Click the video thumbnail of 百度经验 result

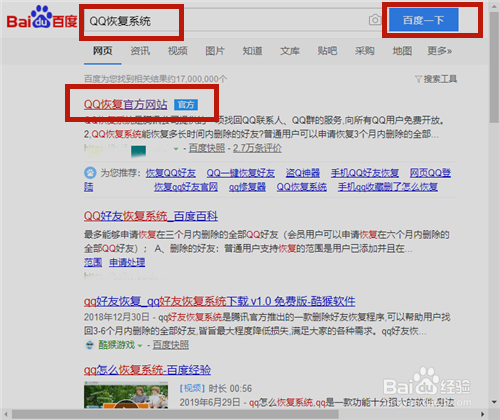point(126,396)
